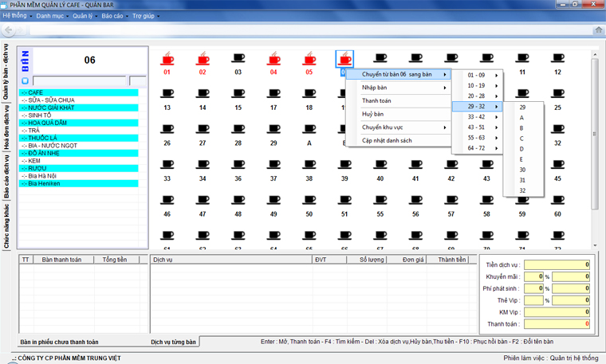Image resolution: width=606 pixels, height=364 pixels.
Task: Expand table range 33 - 42
Action: click(x=478, y=117)
